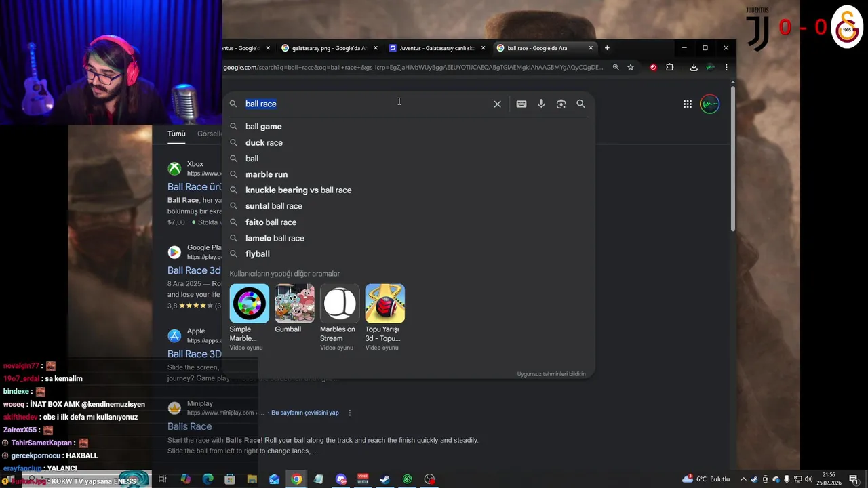Open Task View in the taskbar
The image size is (868, 488).
pos(163,479)
